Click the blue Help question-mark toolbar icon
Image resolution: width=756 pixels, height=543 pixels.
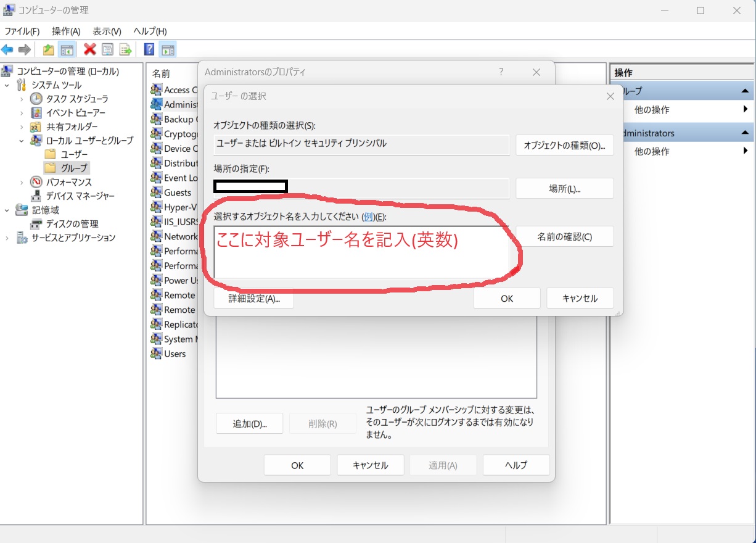(x=149, y=50)
